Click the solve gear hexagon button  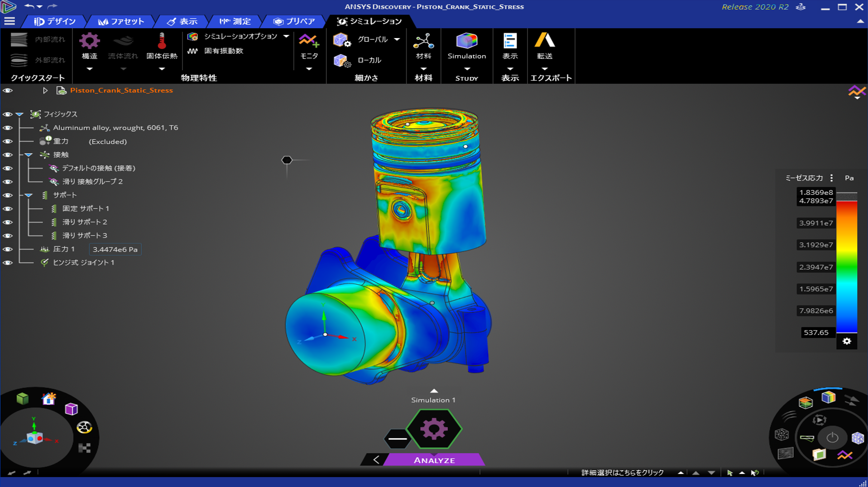[434, 429]
